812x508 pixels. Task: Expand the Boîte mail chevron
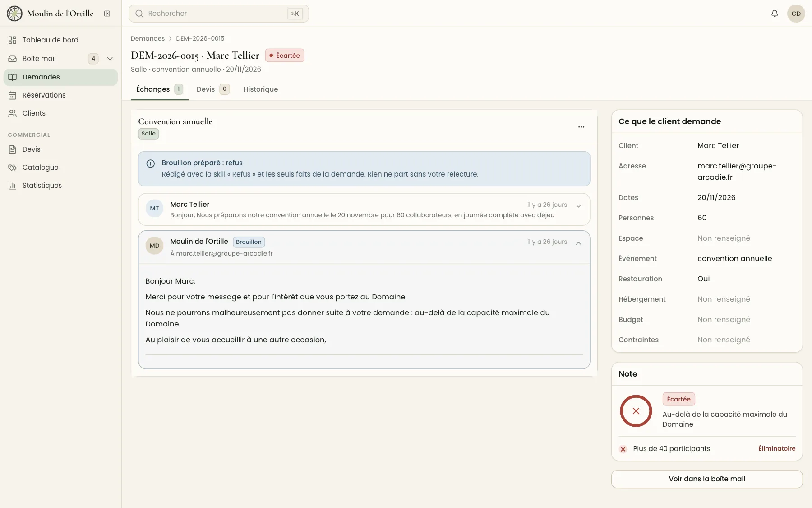[110, 59]
